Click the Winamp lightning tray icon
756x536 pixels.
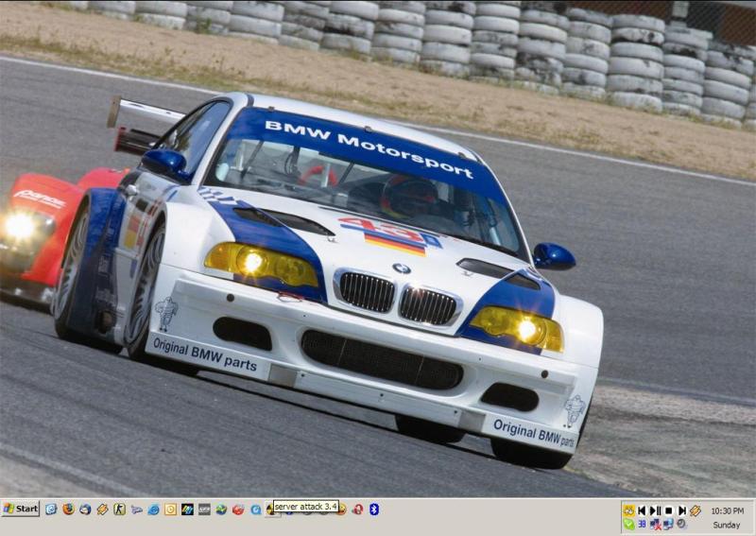pyautogui.click(x=695, y=510)
